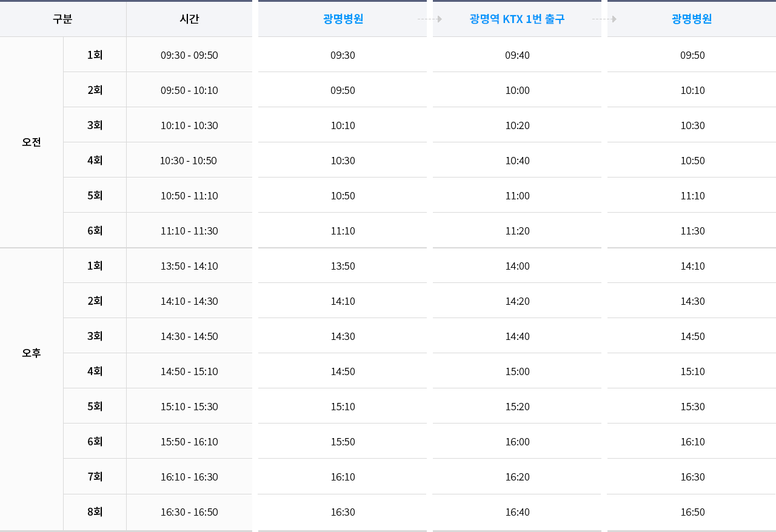Click the 14:00 KTX station time
Image resolution: width=776 pixels, height=532 pixels.
517,266
